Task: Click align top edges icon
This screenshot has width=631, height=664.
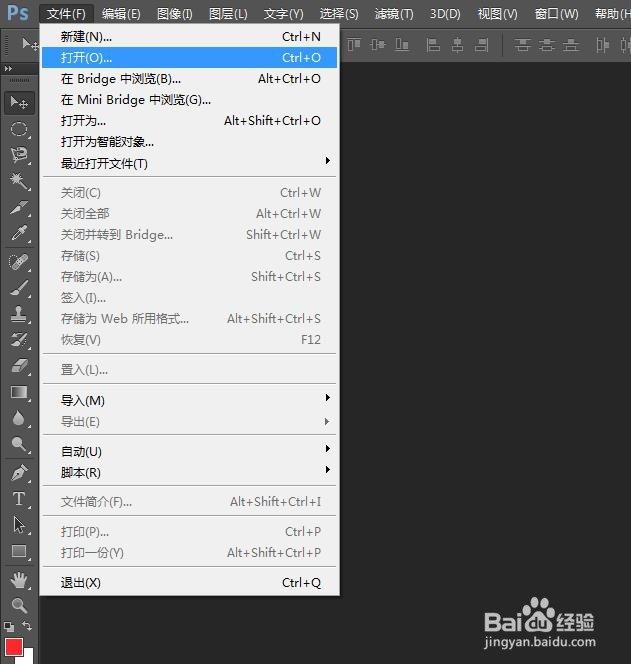Action: (x=354, y=44)
